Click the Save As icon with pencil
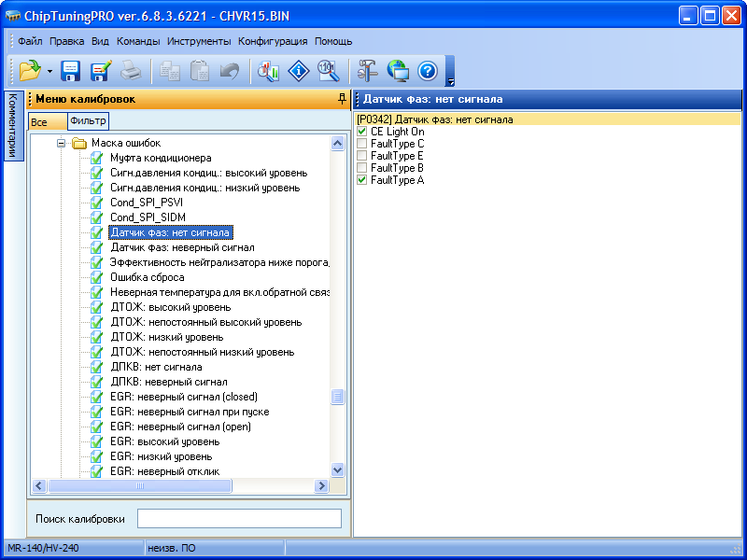 click(101, 70)
